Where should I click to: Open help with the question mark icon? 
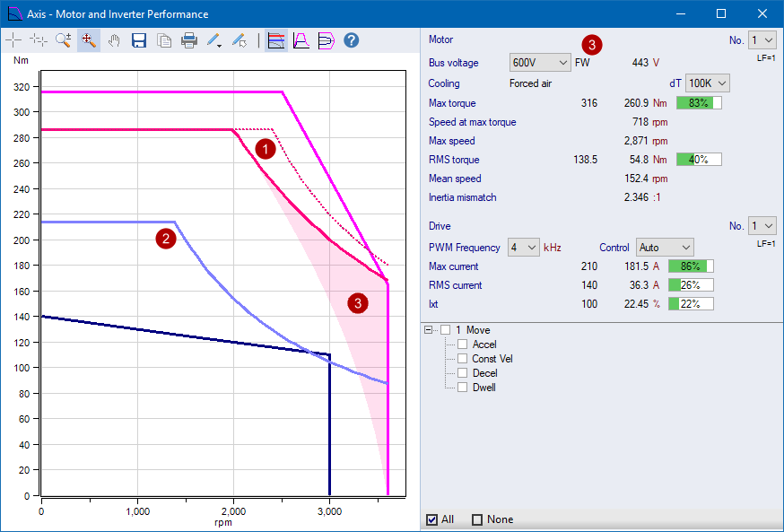352,40
